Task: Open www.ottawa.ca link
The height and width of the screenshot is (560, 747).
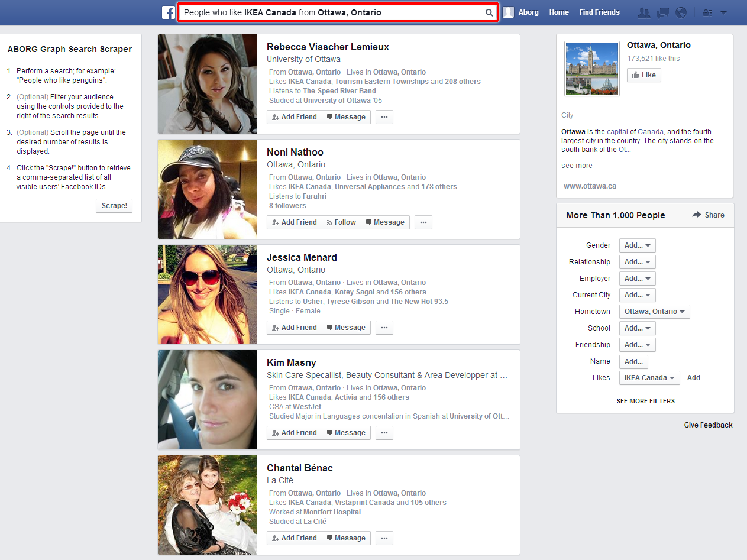Action: pos(590,186)
